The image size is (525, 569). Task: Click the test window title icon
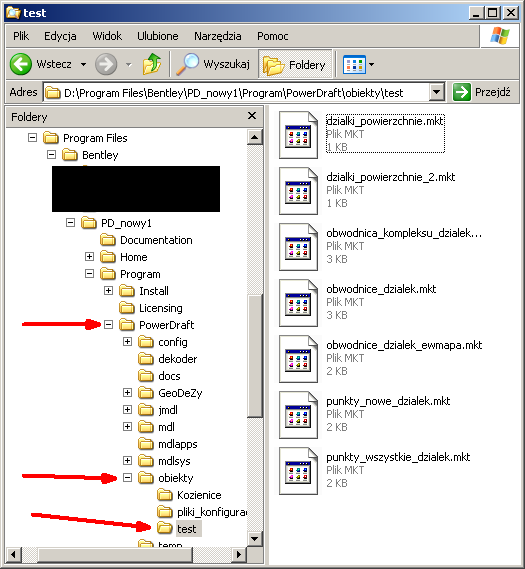click(x=13, y=13)
